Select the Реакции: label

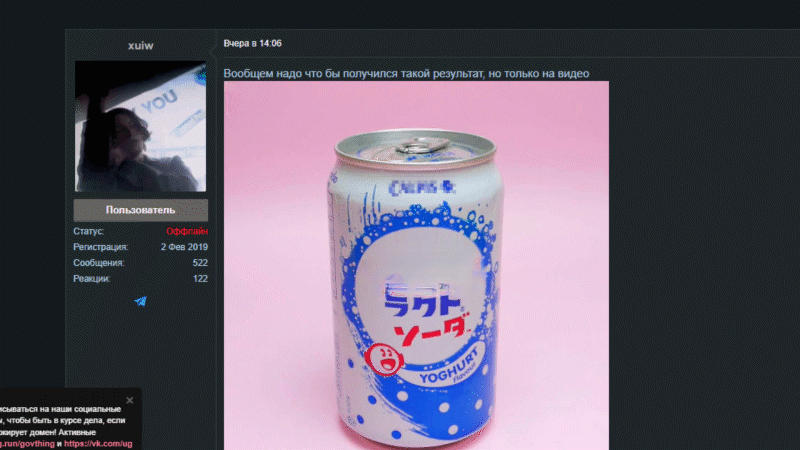click(x=91, y=279)
